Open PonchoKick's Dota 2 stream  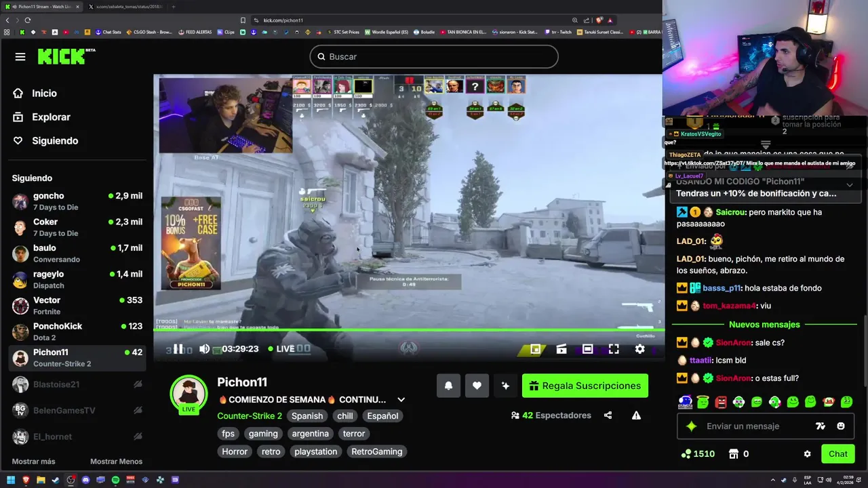pos(78,331)
